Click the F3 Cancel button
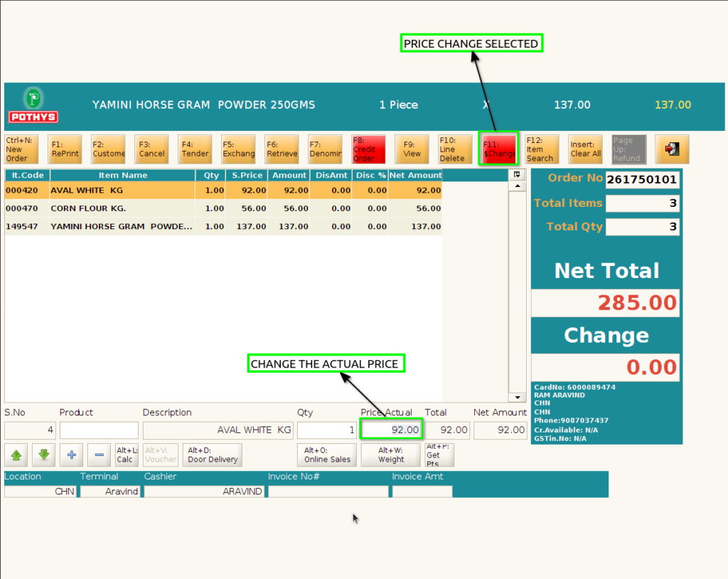The height and width of the screenshot is (579, 728). [151, 149]
